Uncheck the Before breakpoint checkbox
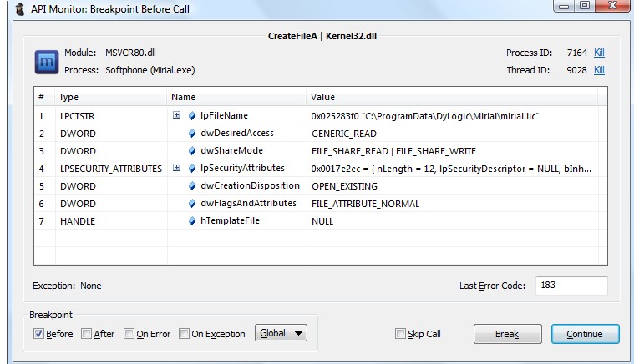634x364 pixels. click(38, 334)
